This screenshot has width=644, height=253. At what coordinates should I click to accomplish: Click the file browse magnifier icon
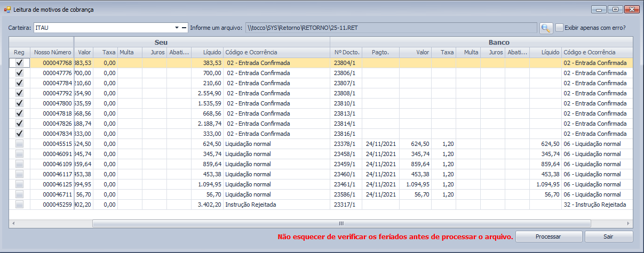click(x=546, y=28)
